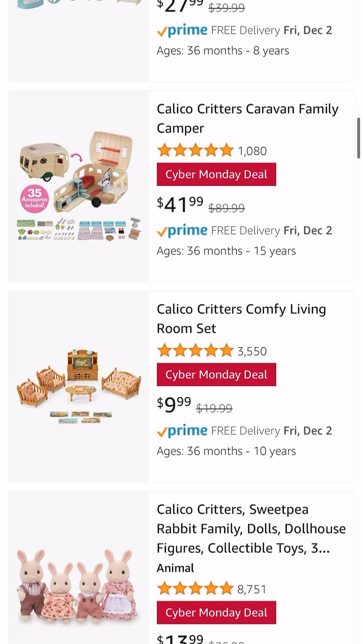363x644 pixels.
Task: Click the Cyber Monday Deal badge on Sweetpea Rabbits
Action: 216,612
